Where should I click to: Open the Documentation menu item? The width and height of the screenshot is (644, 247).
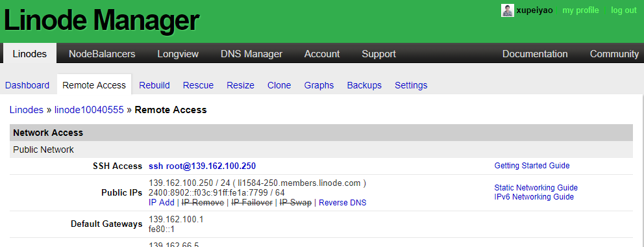click(x=535, y=54)
